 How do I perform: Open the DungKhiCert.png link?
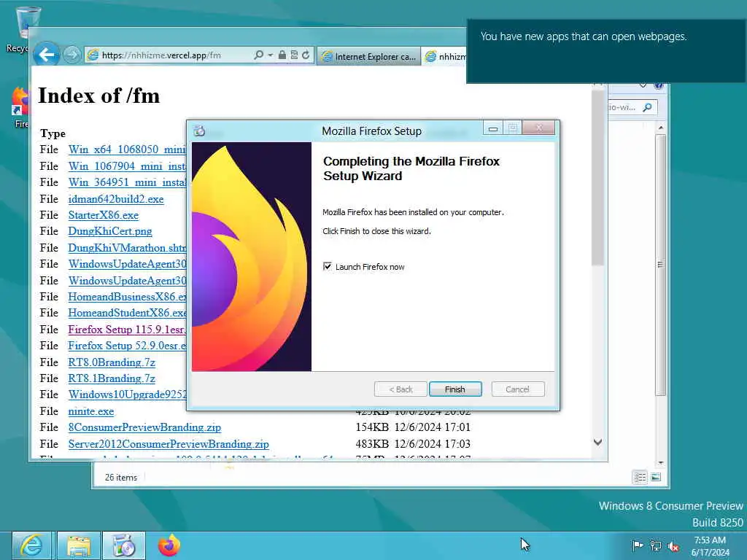[x=110, y=231]
